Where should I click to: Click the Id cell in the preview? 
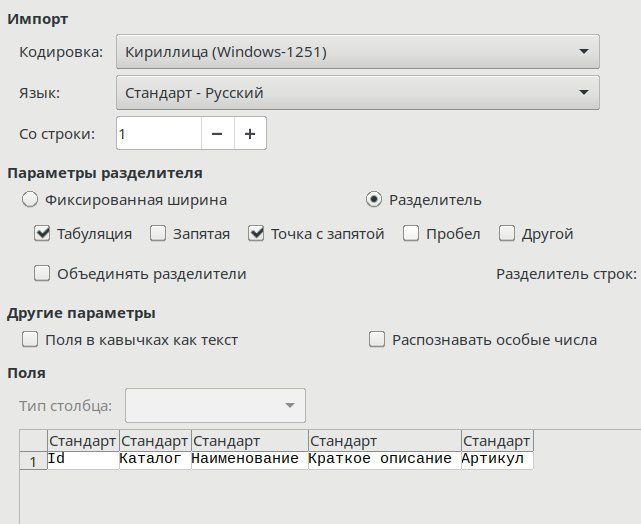pos(83,460)
